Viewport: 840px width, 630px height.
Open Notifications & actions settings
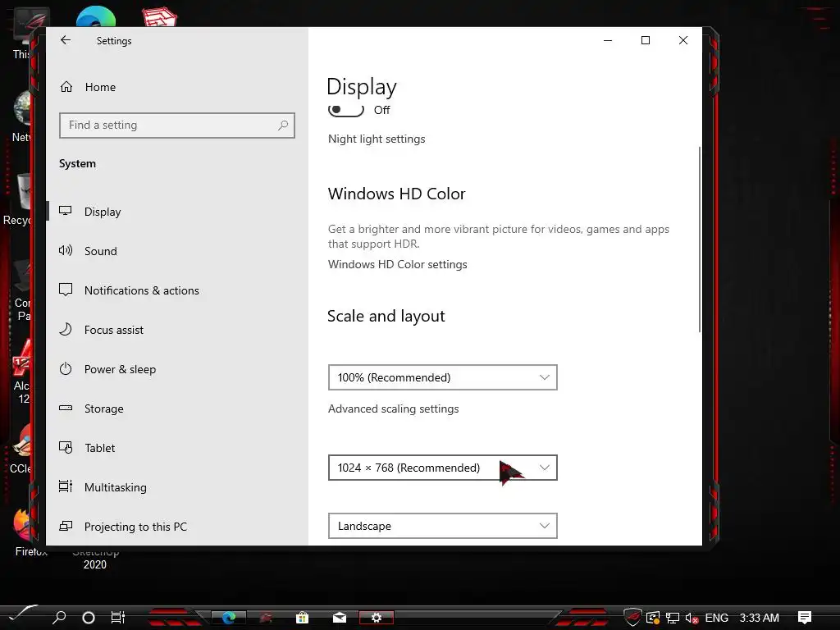pos(141,290)
